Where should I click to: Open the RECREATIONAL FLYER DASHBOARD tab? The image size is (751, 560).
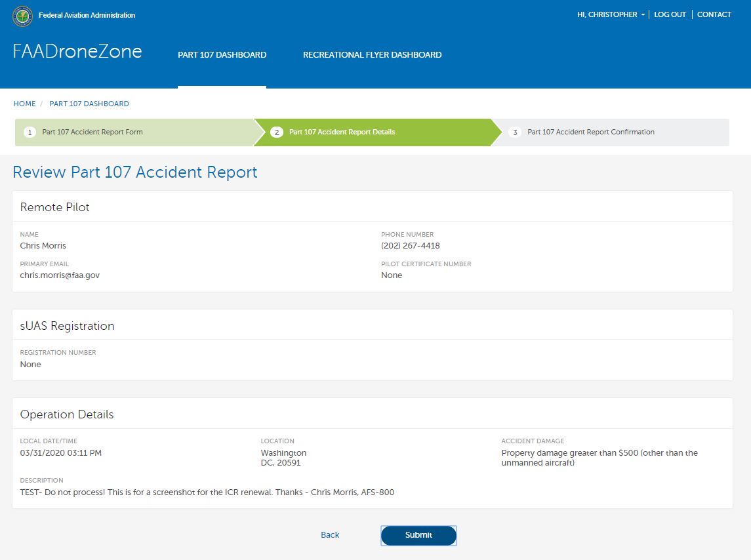pos(372,55)
